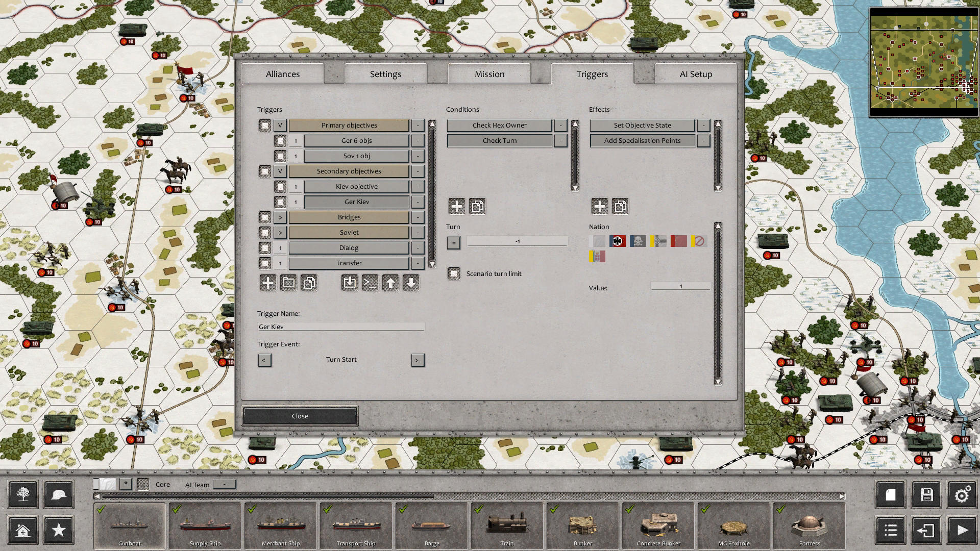Toggle checkbox for Dialog trigger
The height and width of the screenshot is (551, 980).
(x=264, y=247)
